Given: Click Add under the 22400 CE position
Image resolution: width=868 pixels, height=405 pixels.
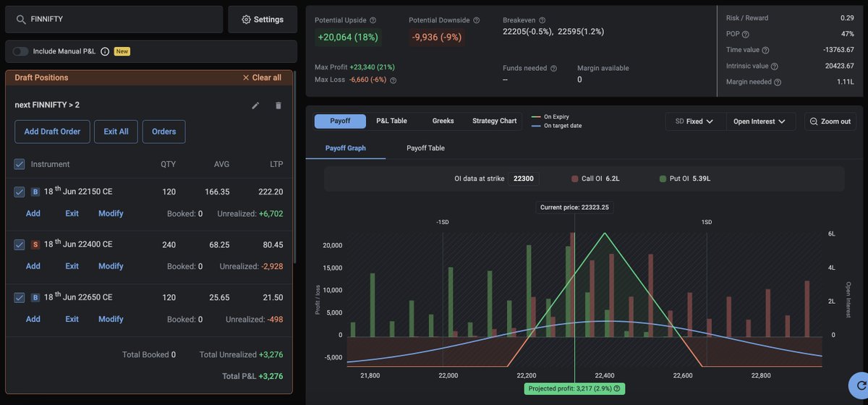Looking at the screenshot, I should [33, 266].
